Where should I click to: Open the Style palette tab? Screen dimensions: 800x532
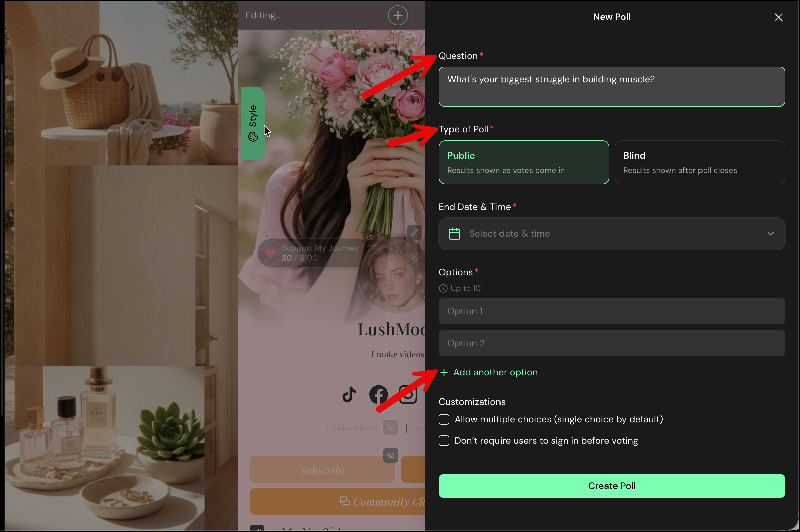(253, 123)
